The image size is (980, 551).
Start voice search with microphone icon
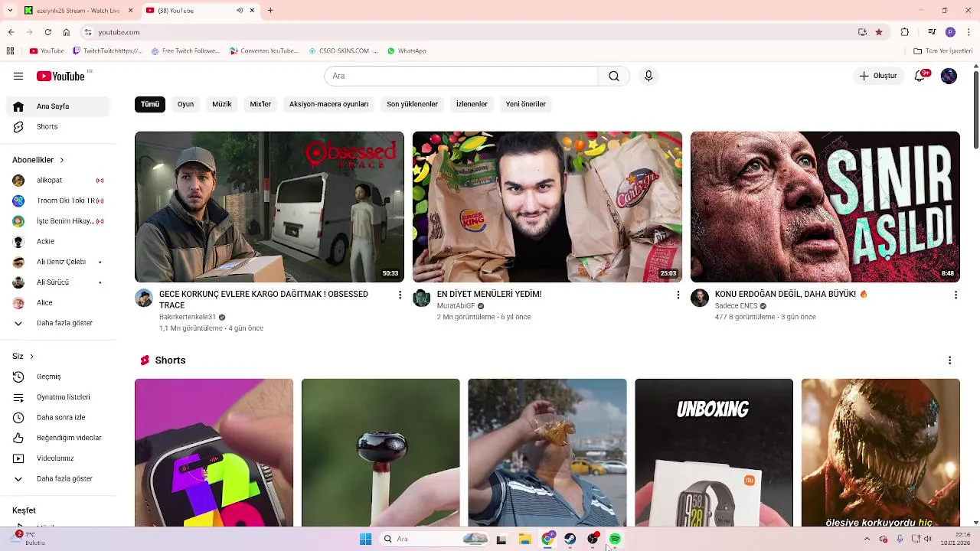coord(648,76)
